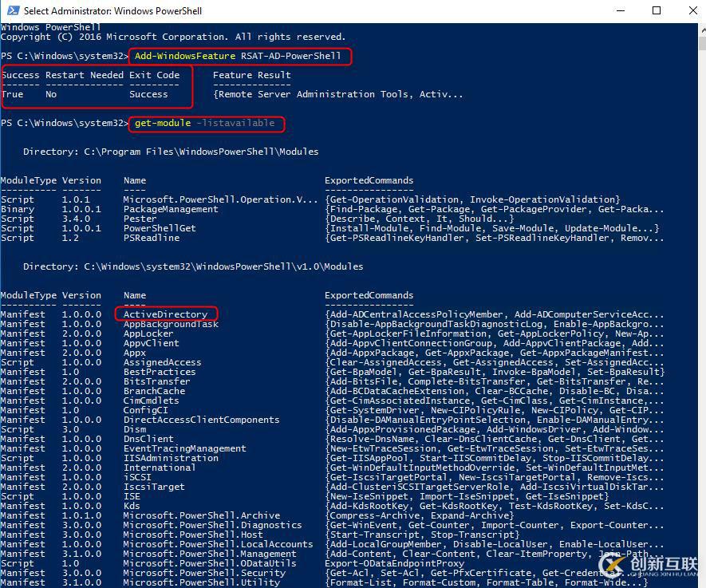This screenshot has width=706, height=588.
Task: Select the DirectAccessClientComponents module name
Action: [x=201, y=420]
